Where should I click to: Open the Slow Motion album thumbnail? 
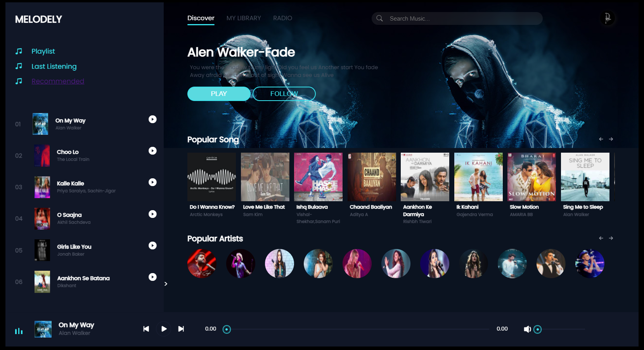(x=531, y=177)
